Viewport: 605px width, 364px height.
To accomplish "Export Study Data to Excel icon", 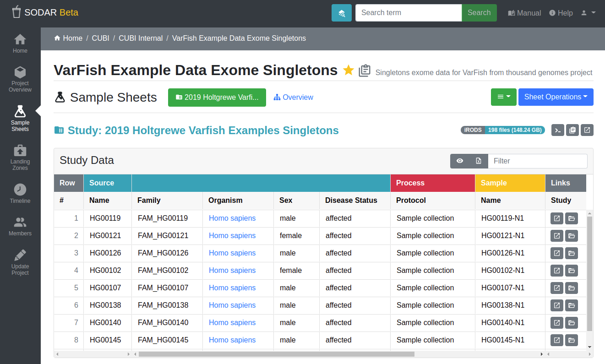I will point(479,161).
